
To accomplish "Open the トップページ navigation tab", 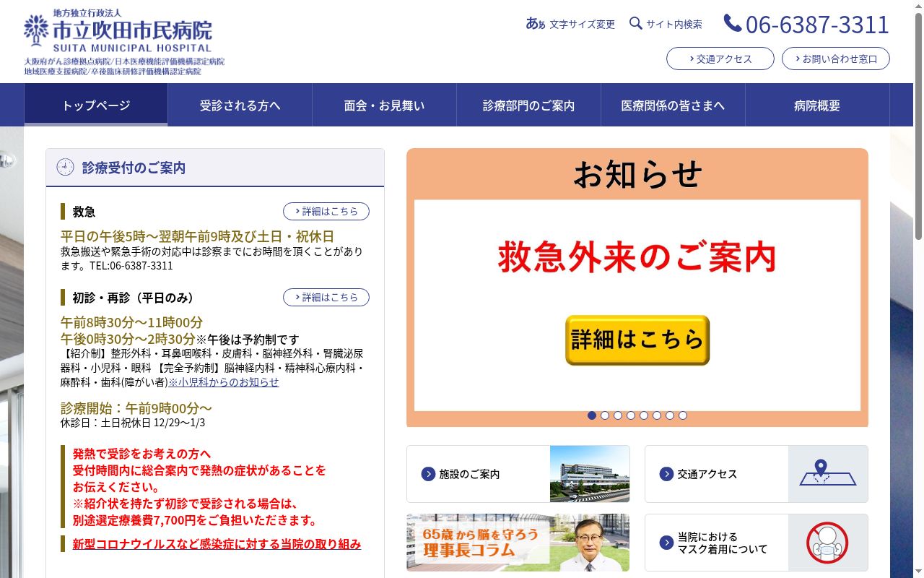I will [x=96, y=105].
